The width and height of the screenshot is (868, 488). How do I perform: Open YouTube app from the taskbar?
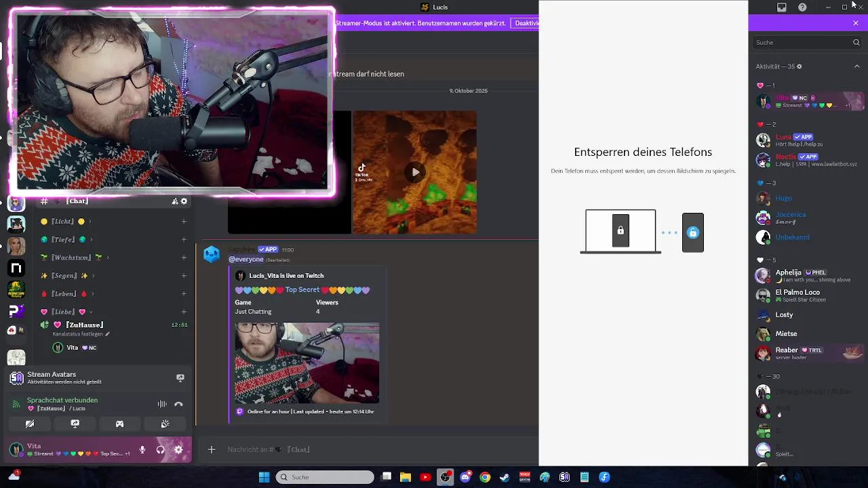(x=425, y=477)
